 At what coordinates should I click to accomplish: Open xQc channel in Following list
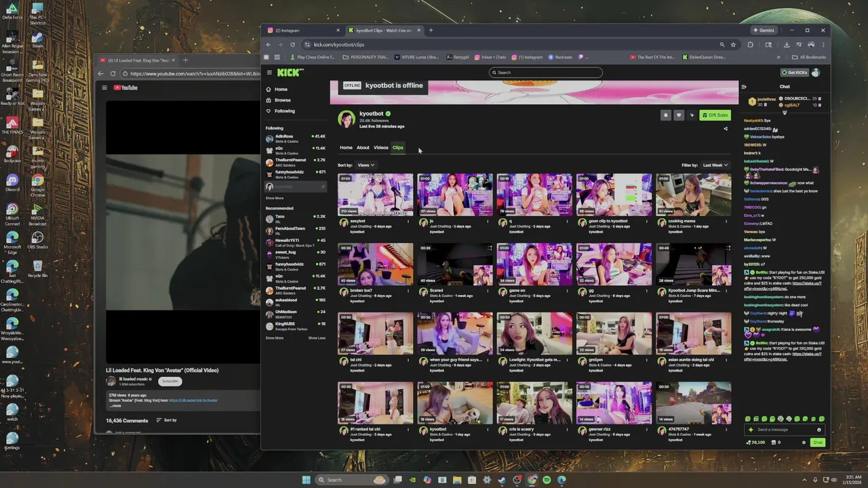pyautogui.click(x=296, y=150)
